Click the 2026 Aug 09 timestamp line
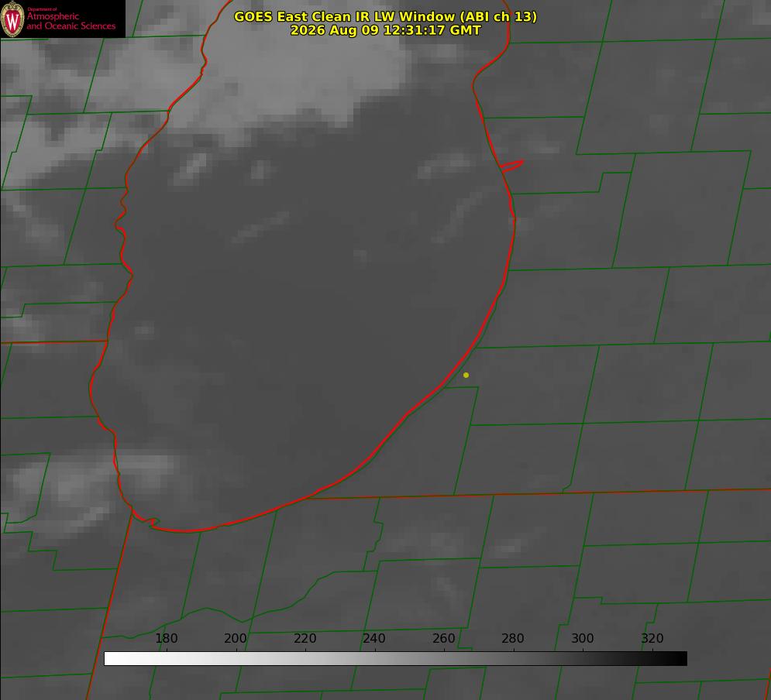 386,30
